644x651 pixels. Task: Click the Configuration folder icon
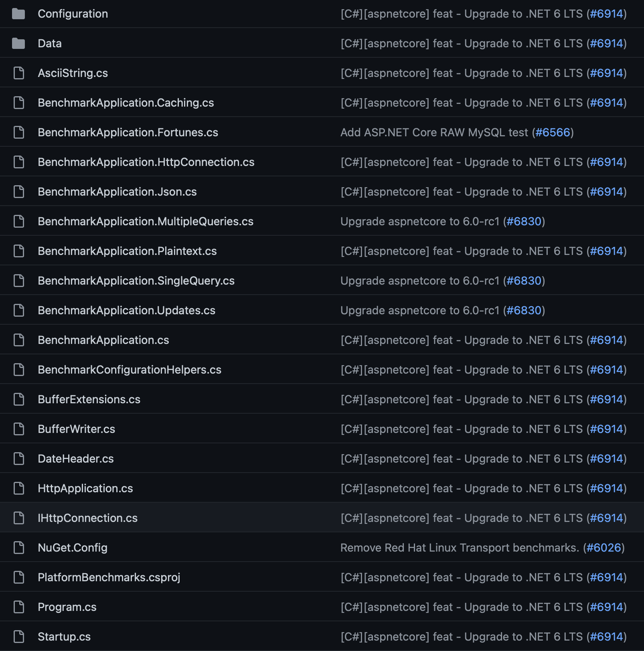[18, 14]
